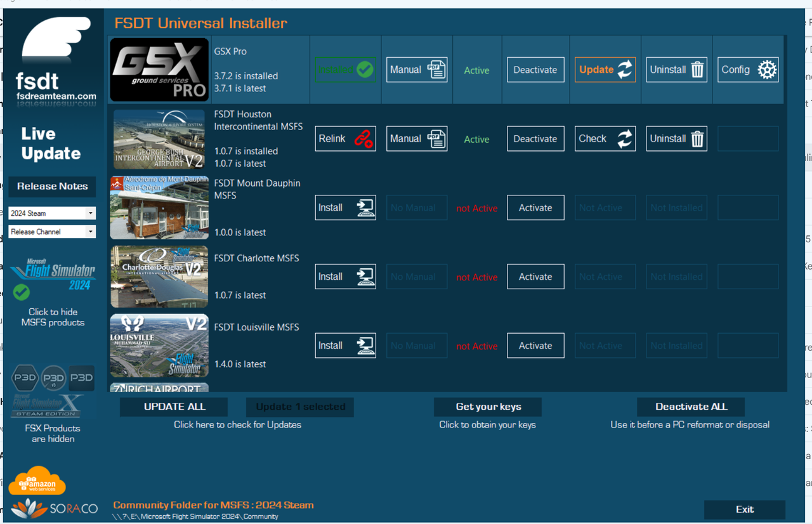The height and width of the screenshot is (524, 812).
Task: Click the "1.0.0 is latest" text
Action: tap(240, 232)
